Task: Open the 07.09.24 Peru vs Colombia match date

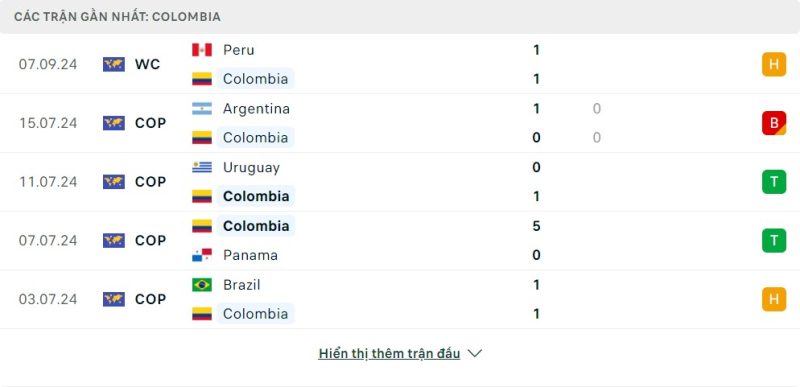Action: tap(48, 64)
